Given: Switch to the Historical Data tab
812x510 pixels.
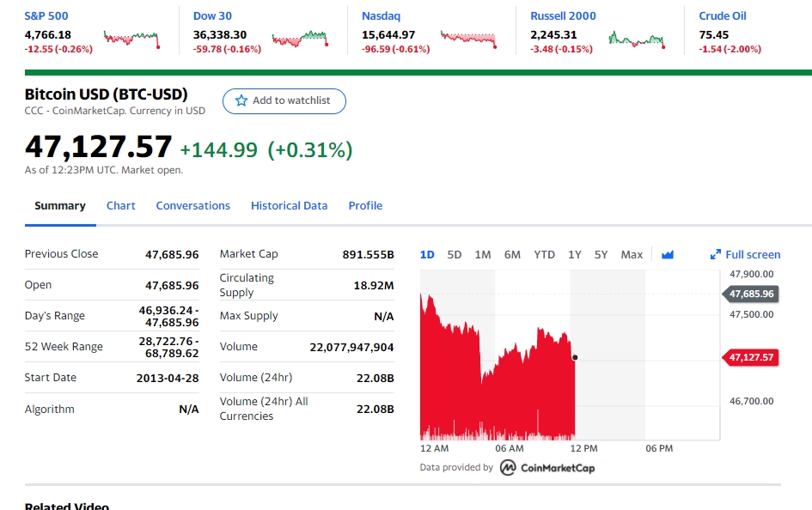Looking at the screenshot, I should [289, 206].
